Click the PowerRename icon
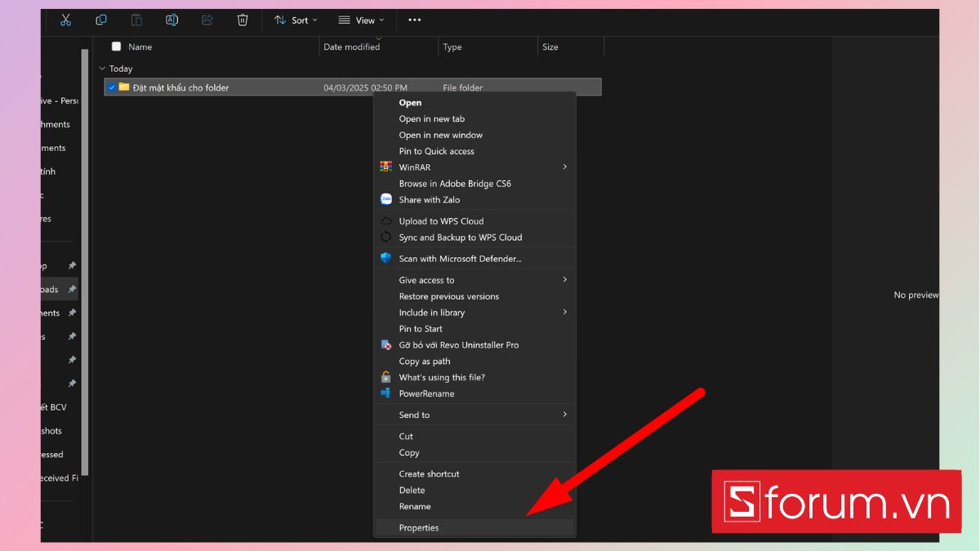This screenshot has width=980, height=551. 386,393
